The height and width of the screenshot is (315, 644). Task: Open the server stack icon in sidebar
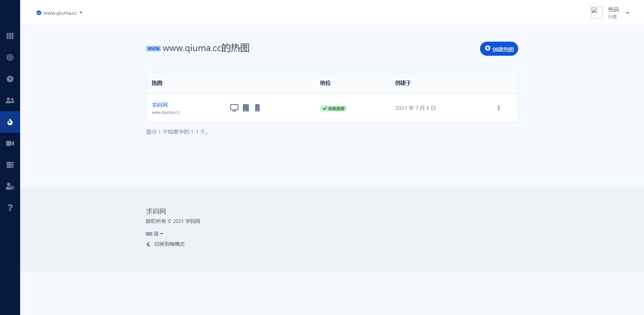10,165
